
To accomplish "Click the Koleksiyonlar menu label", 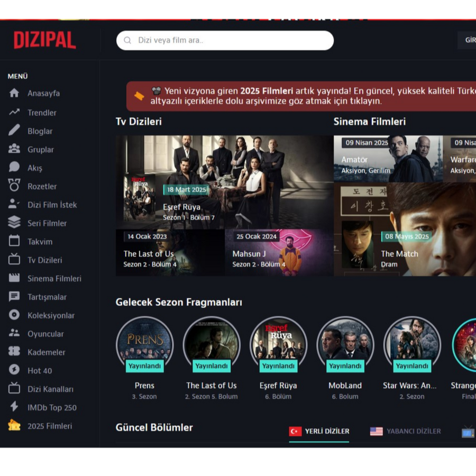I will click(51, 315).
